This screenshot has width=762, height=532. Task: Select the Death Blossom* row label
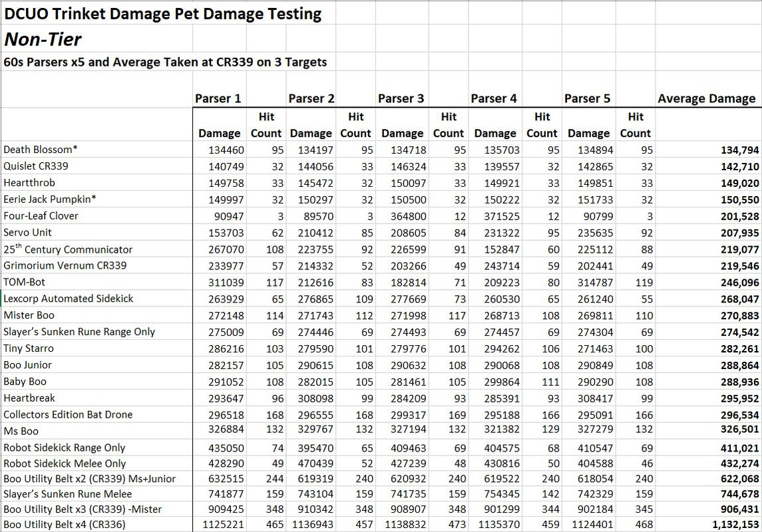click(x=41, y=150)
